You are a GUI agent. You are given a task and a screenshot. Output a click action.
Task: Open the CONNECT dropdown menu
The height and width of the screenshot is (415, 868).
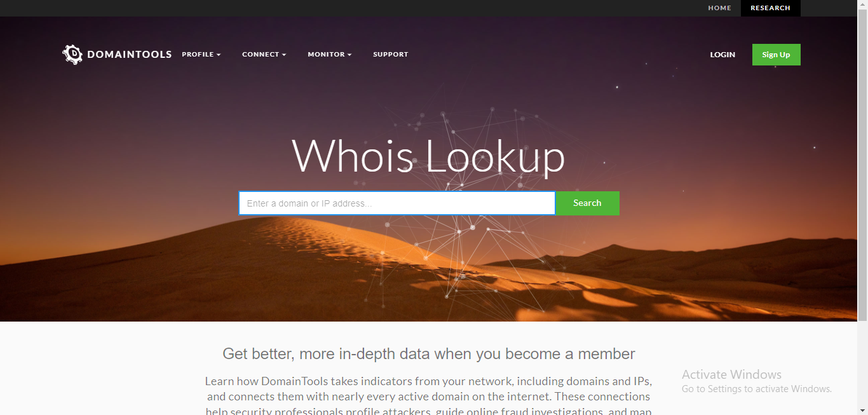264,55
